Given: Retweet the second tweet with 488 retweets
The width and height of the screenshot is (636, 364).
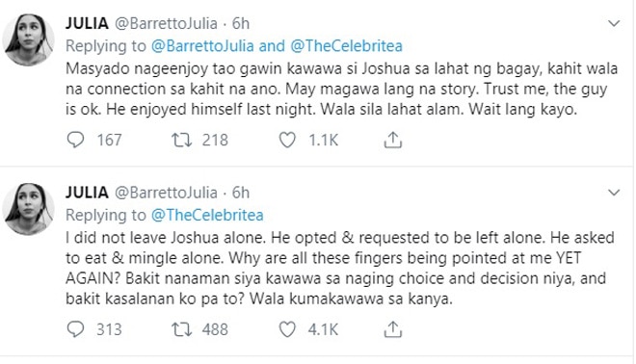Looking at the screenshot, I should tap(181, 329).
